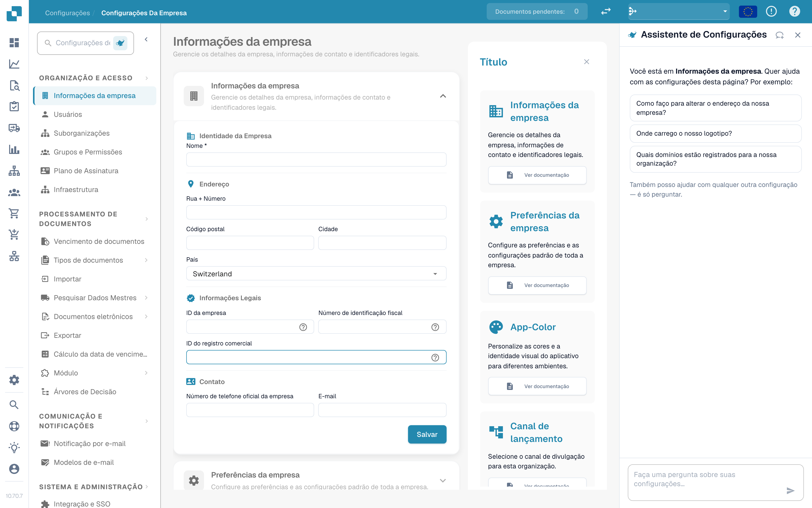Image resolution: width=812 pixels, height=508 pixels.
Task: Open the add-to-cart rail icon
Action: click(14, 234)
